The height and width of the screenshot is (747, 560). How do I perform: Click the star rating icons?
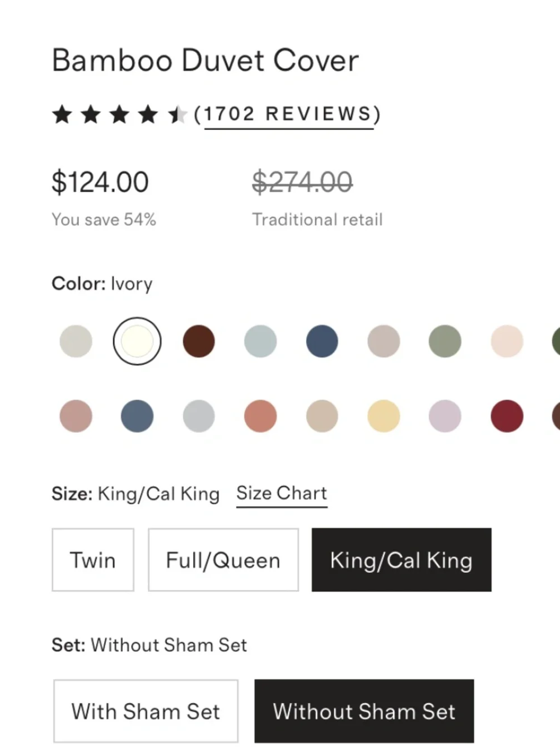coord(119,115)
